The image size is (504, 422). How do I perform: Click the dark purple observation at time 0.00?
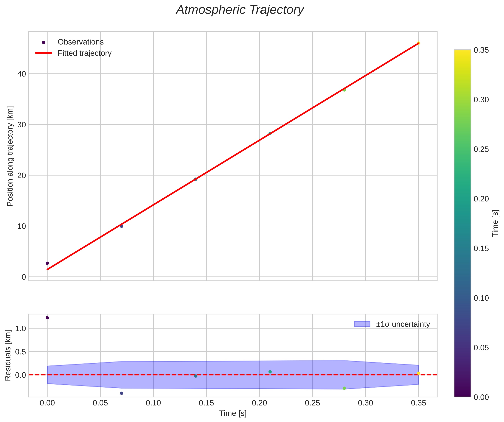point(47,263)
